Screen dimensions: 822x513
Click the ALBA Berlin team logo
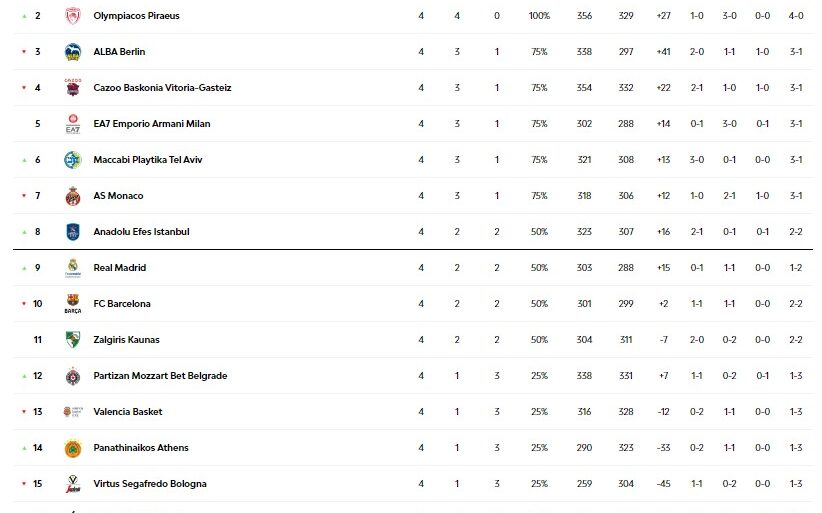[72, 52]
